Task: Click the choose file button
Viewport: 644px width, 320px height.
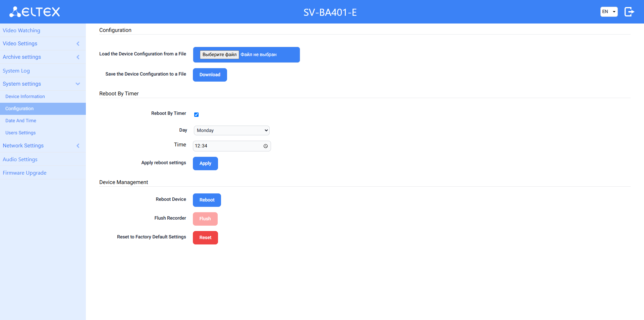Action: (219, 55)
